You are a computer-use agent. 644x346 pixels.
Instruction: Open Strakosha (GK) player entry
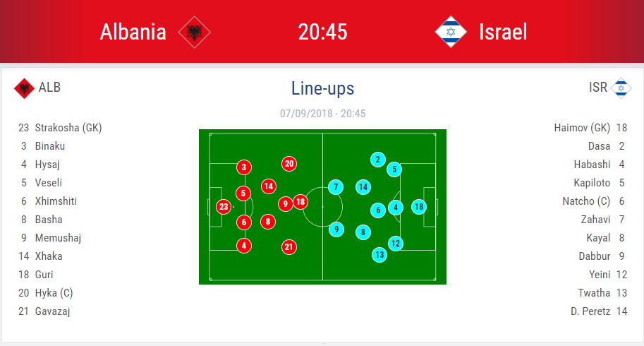pyautogui.click(x=68, y=128)
